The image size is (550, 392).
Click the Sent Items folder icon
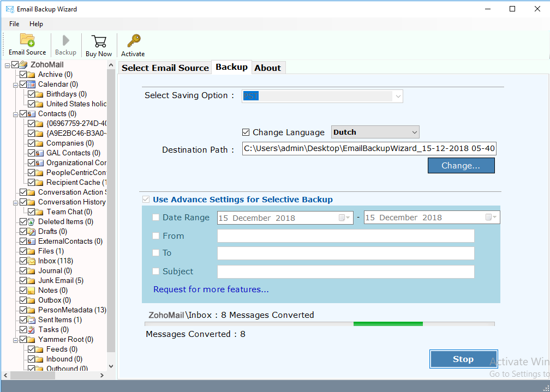pyautogui.click(x=31, y=320)
